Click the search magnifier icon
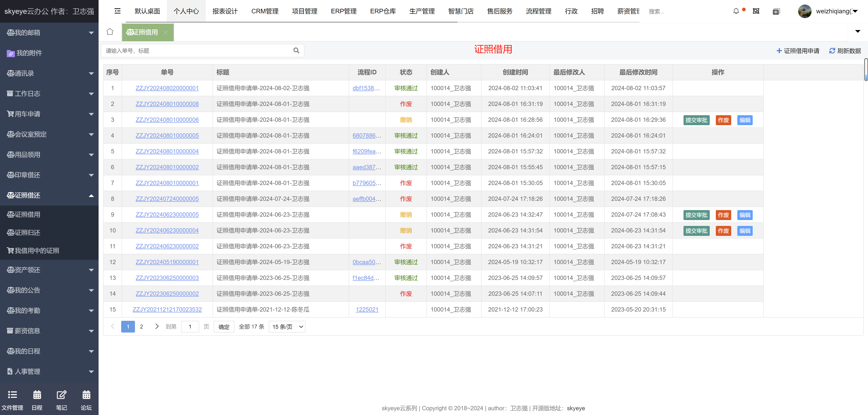The height and width of the screenshot is (415, 868). tap(296, 50)
